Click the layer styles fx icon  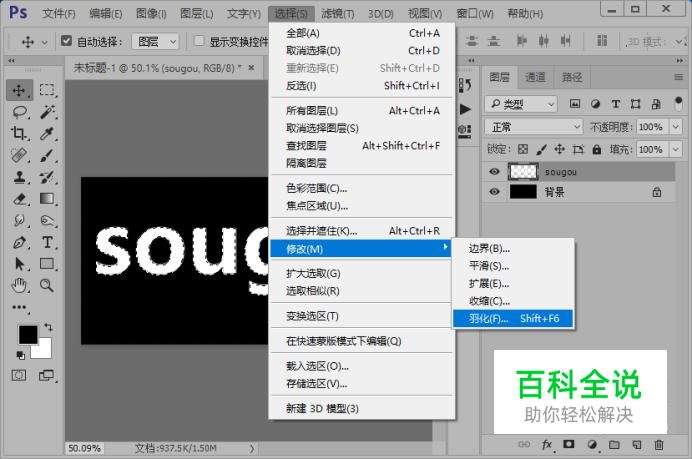pyautogui.click(x=547, y=444)
